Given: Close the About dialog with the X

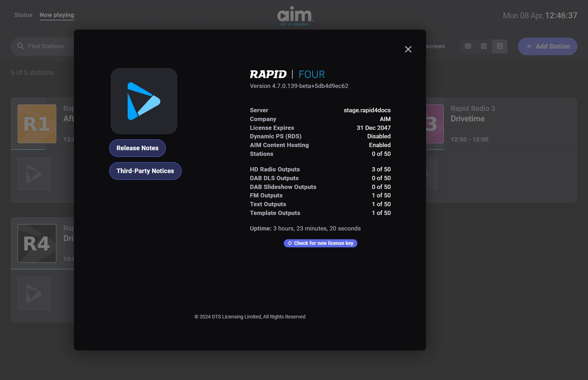Looking at the screenshot, I should click(x=408, y=49).
